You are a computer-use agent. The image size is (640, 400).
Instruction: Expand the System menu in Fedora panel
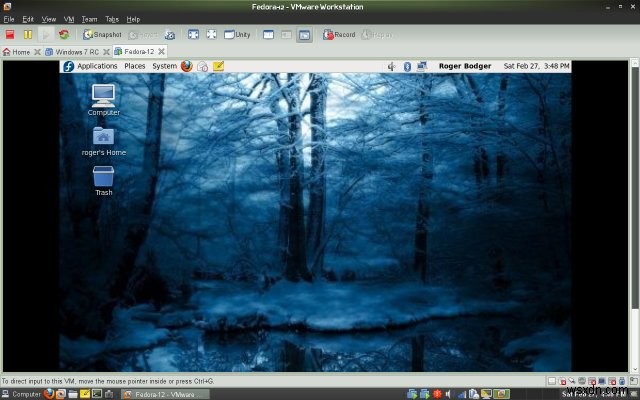[164, 67]
